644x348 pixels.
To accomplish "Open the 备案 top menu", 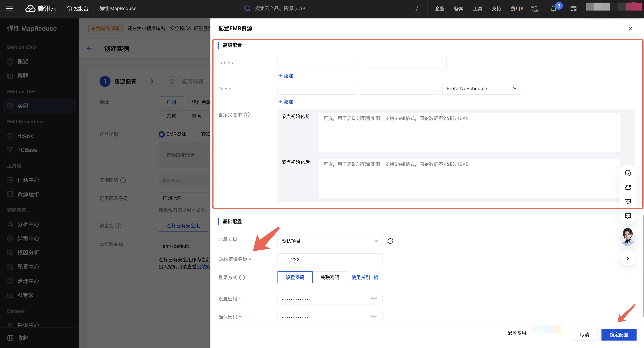I will click(459, 9).
